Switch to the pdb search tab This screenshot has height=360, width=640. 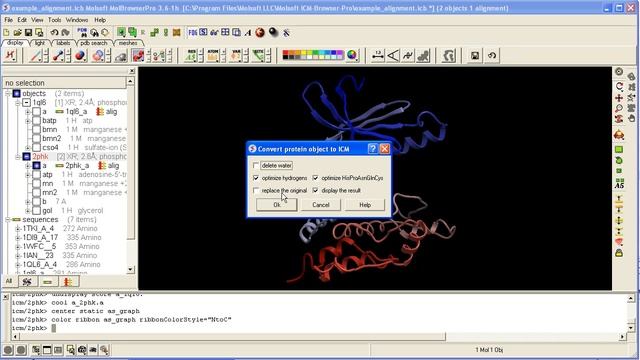click(x=94, y=42)
